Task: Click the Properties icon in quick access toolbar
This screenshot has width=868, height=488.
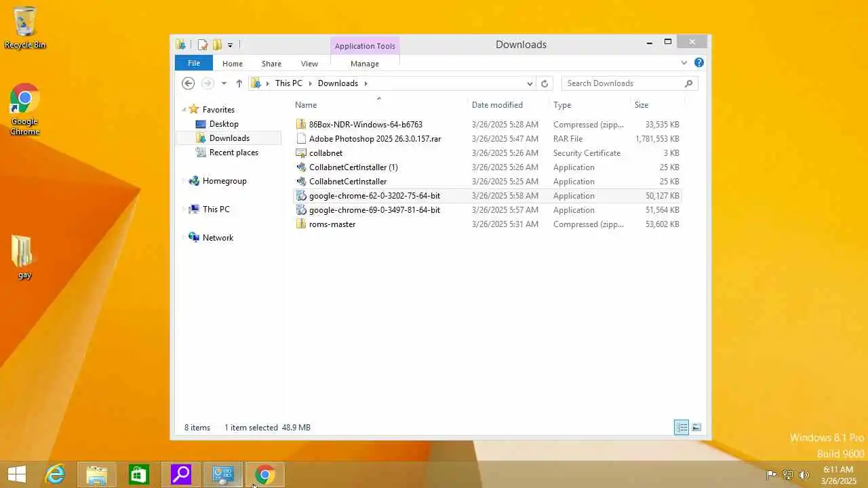Action: click(x=202, y=45)
